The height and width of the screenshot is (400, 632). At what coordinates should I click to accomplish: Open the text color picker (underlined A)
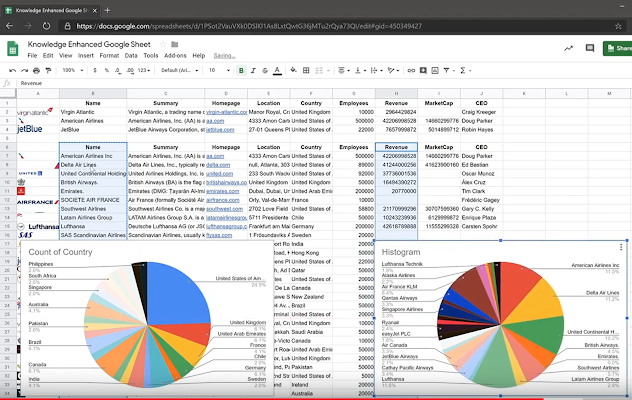[277, 71]
